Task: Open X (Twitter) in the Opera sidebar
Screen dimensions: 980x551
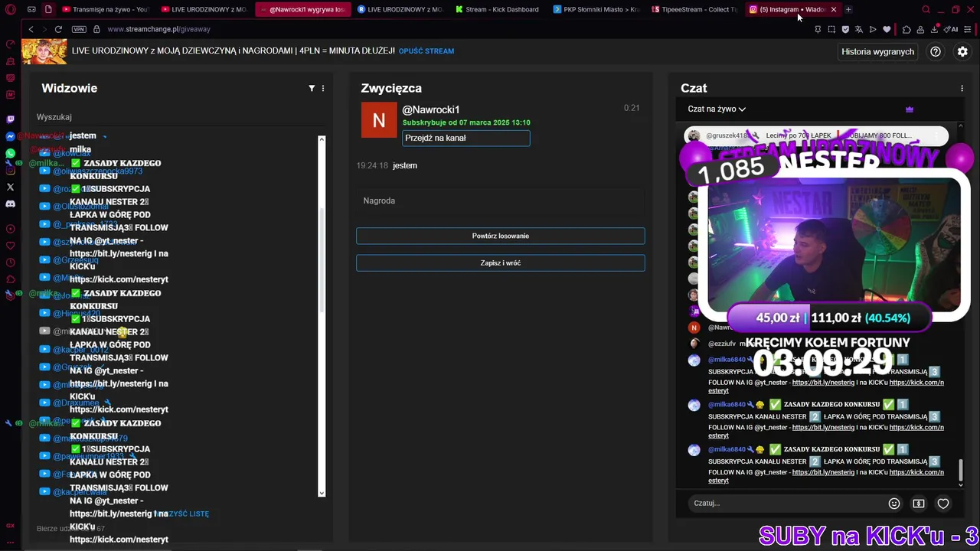Action: click(x=10, y=187)
